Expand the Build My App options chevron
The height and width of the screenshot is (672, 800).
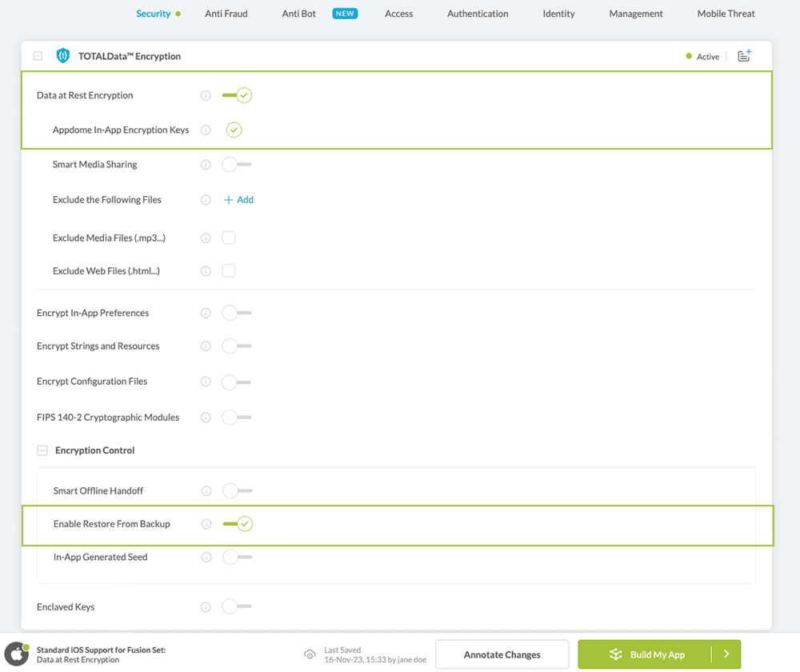pyautogui.click(x=726, y=654)
